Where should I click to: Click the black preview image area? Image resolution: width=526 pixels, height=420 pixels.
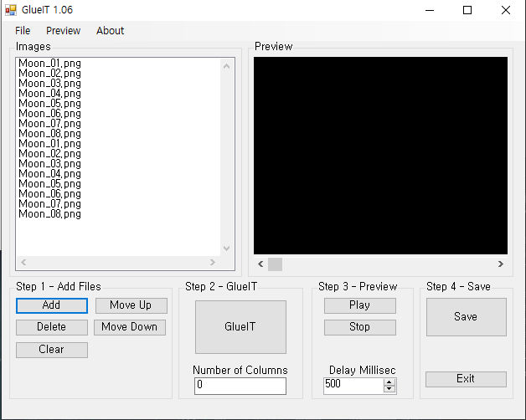[x=380, y=156]
